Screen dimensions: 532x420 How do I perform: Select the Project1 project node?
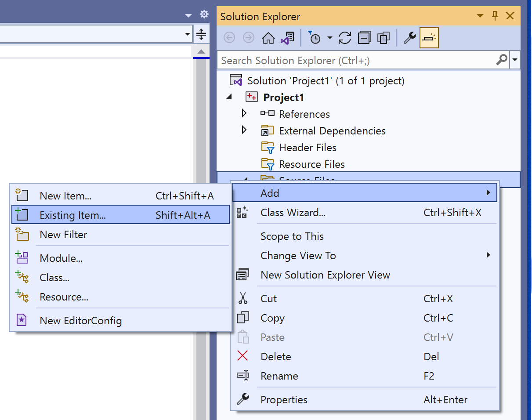coord(283,98)
